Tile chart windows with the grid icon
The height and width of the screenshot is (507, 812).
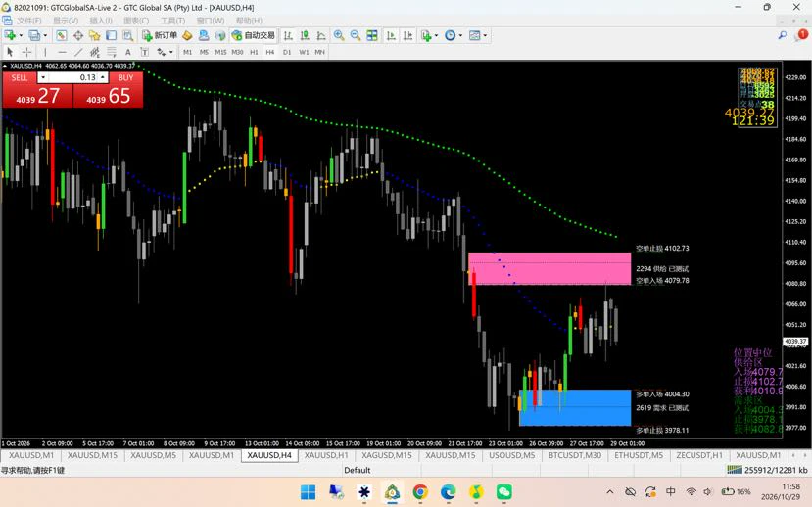(x=372, y=35)
